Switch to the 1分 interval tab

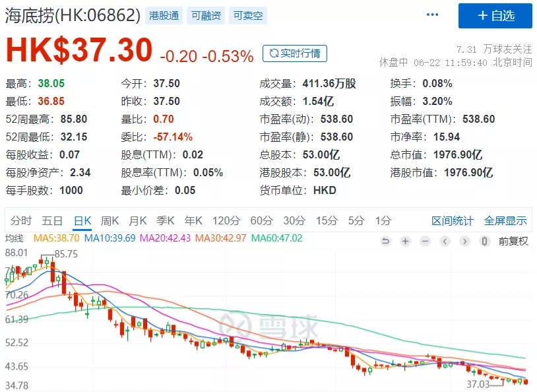[383, 220]
